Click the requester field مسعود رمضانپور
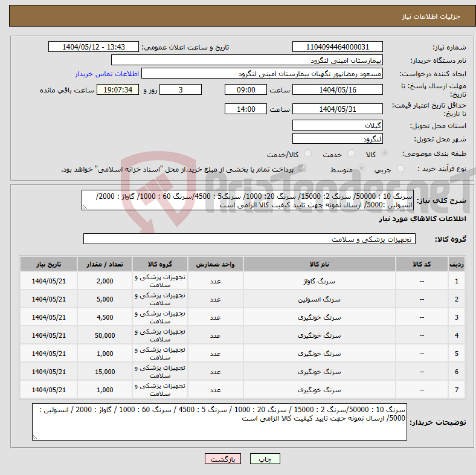476x475 pixels. [x=262, y=74]
